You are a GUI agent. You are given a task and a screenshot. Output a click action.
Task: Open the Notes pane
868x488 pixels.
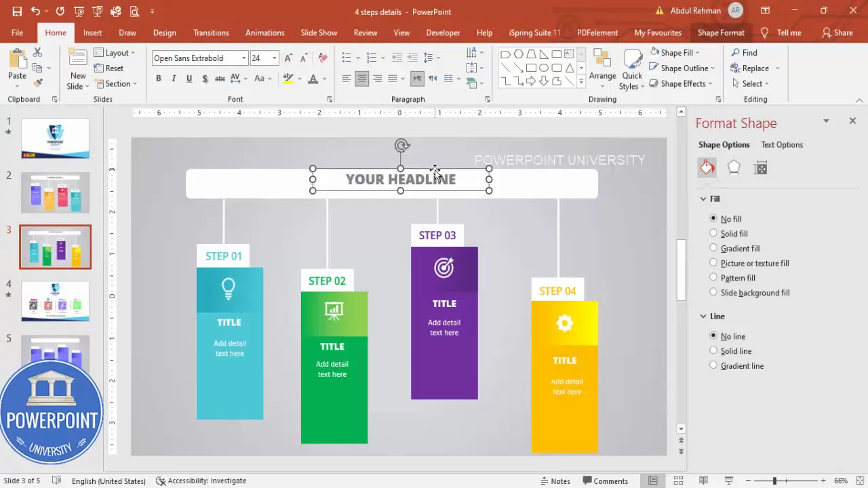coord(555,481)
